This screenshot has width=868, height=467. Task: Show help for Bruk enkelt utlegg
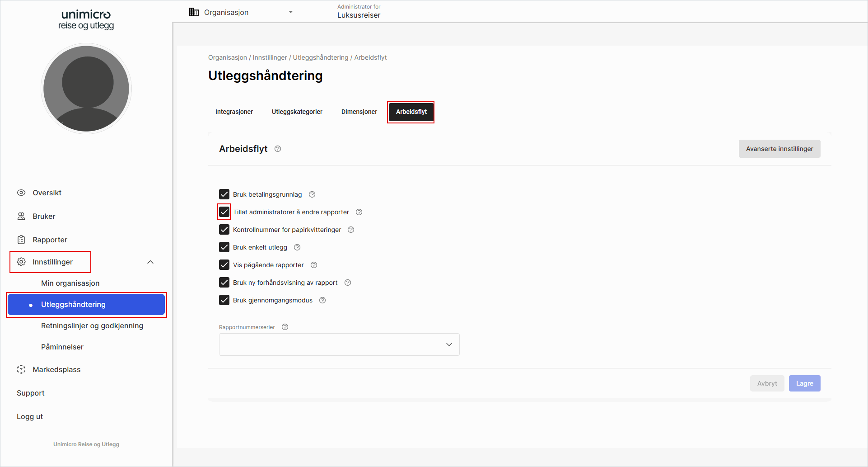click(x=297, y=247)
